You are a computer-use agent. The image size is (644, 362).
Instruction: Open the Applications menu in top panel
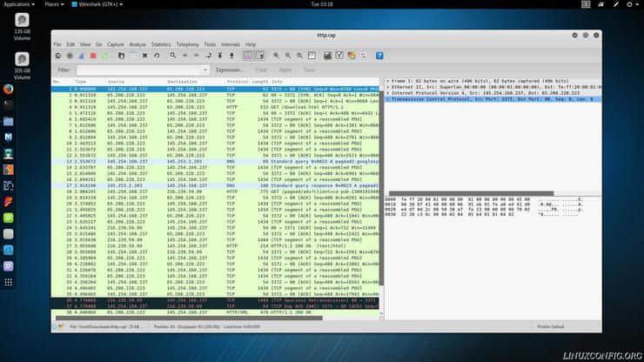tap(17, 4)
